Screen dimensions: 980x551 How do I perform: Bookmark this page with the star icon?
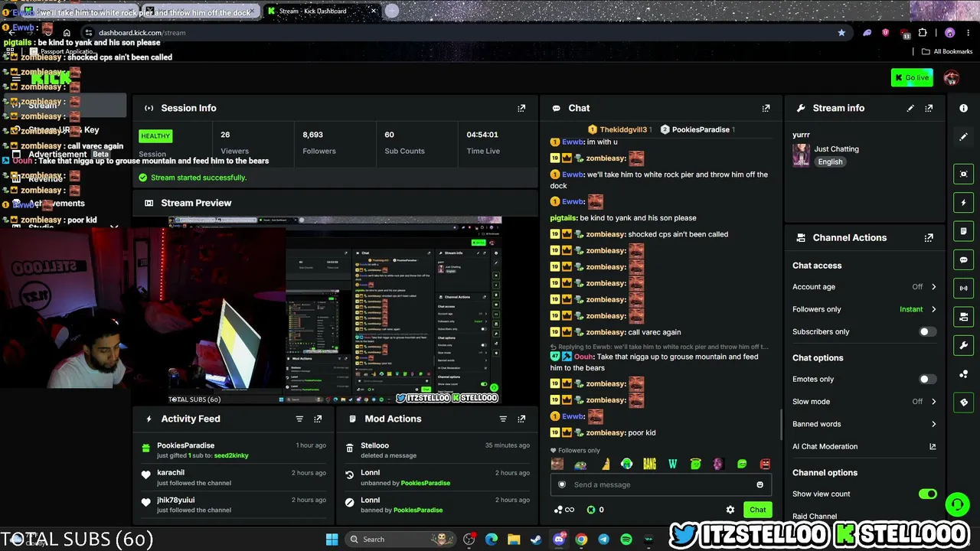pyautogui.click(x=841, y=33)
